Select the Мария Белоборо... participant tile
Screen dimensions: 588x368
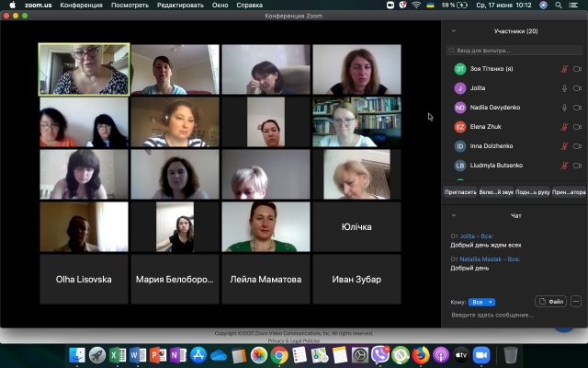coord(175,280)
